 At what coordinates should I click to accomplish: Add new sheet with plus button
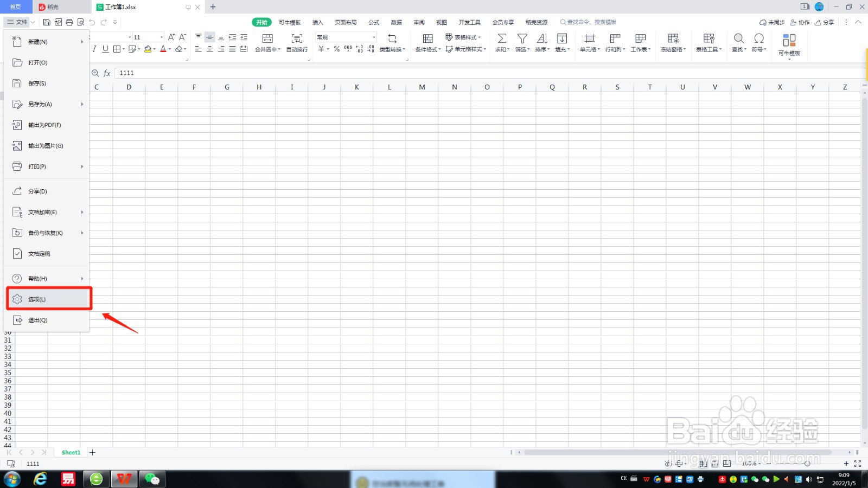click(92, 452)
